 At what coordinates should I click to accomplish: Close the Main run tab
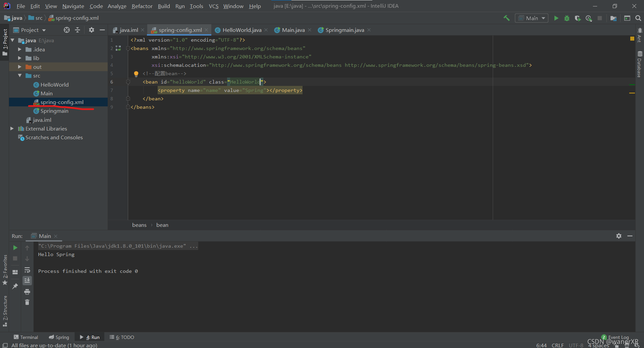56,236
